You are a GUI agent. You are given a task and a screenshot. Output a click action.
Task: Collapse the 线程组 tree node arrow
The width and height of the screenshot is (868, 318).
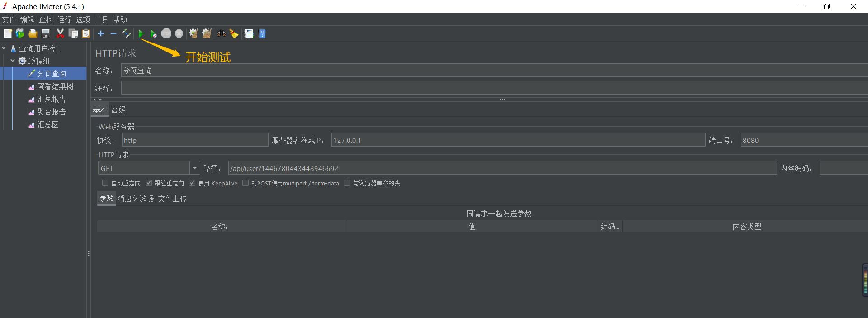coord(13,61)
